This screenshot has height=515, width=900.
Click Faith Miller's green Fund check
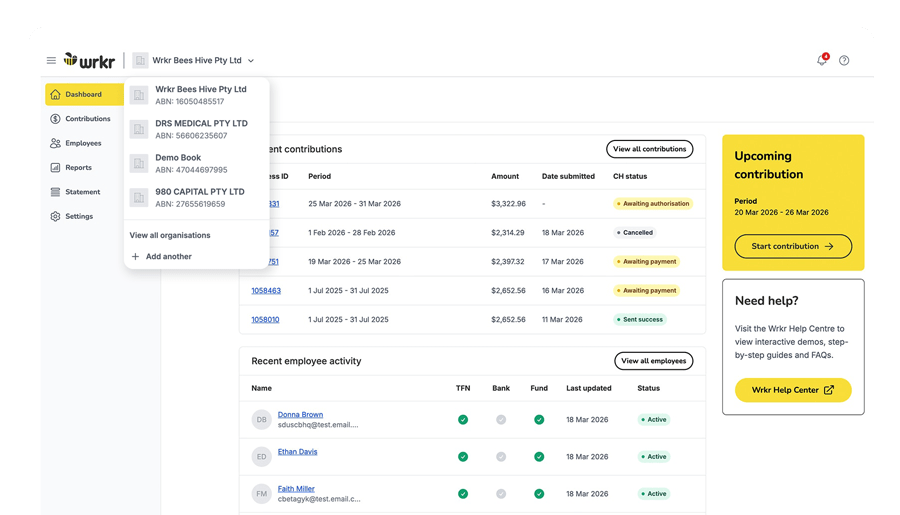click(539, 494)
